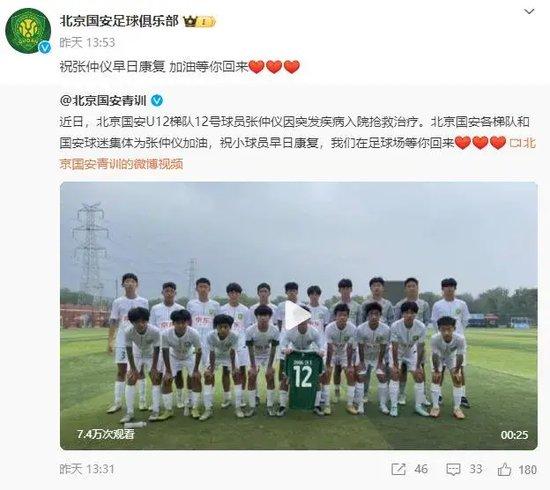Expand the post options chevron menu
Screen dimensions: 550x490
[x=529, y=12]
